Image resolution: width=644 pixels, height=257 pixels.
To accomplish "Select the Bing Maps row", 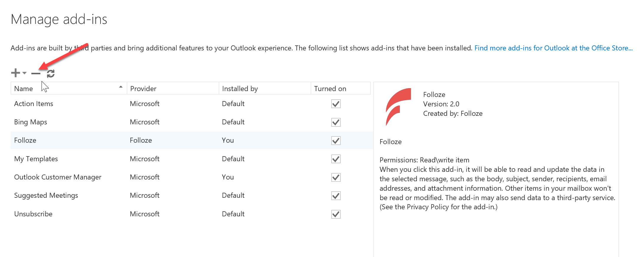I will pos(192,122).
